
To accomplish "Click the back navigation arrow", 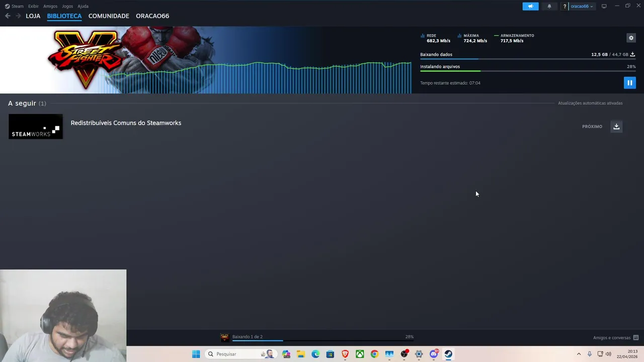I will click(x=8, y=16).
